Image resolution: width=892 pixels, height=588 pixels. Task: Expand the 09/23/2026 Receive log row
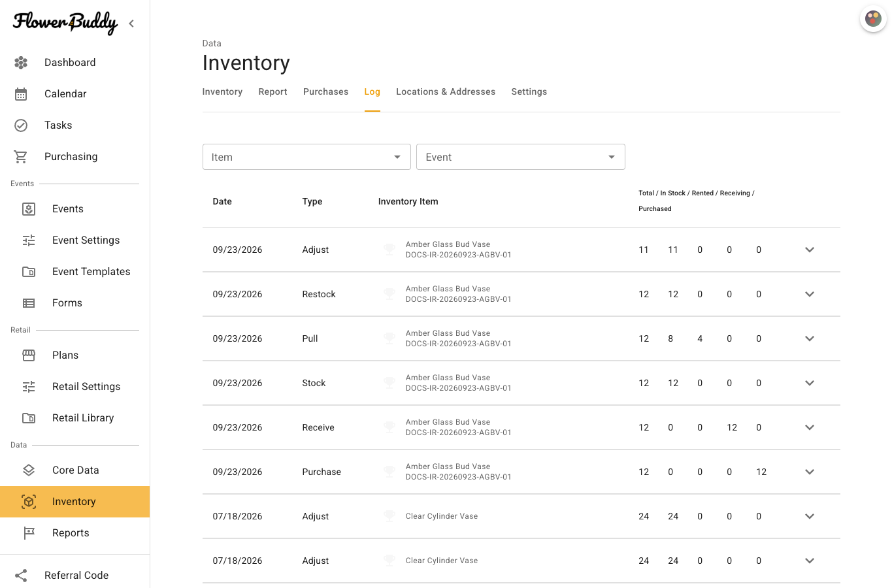click(x=810, y=427)
